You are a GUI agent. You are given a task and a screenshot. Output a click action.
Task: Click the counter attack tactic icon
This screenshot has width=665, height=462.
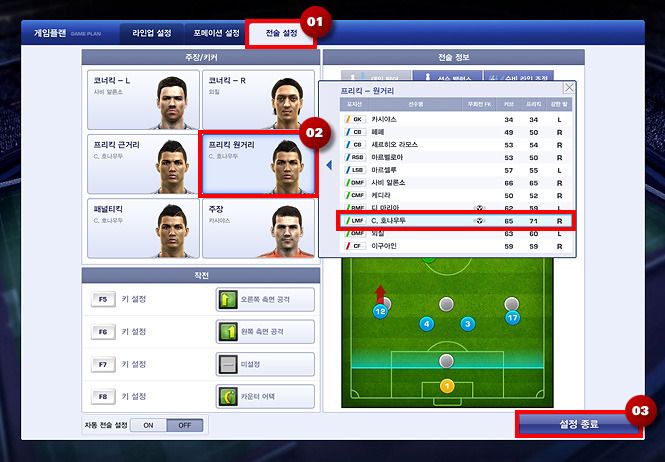coord(228,397)
